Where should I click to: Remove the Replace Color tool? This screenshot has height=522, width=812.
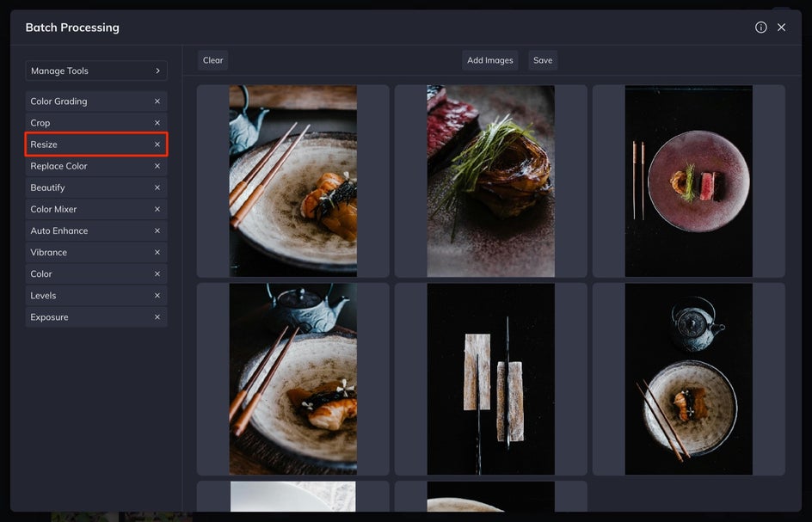pos(157,166)
